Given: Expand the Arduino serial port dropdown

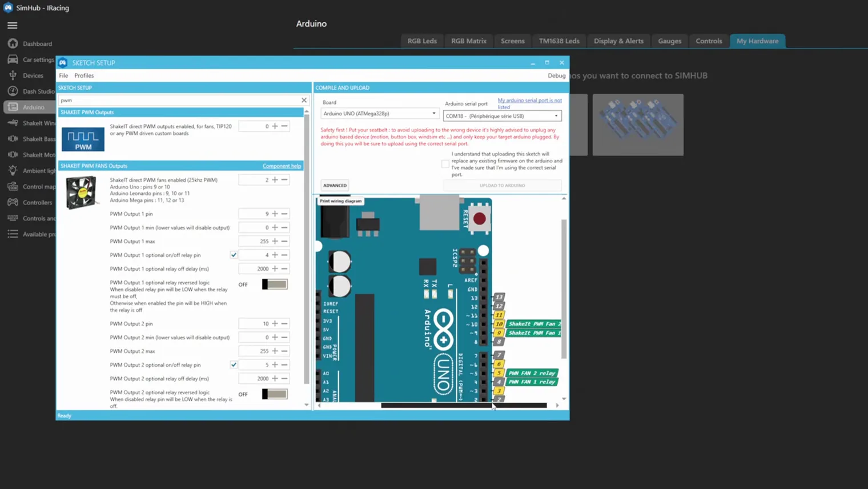Looking at the screenshot, I should 502,116.
